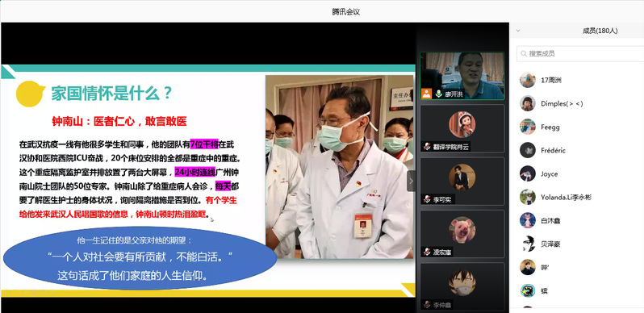Click inside the 搜索成员 search field
Screen dimensions: 644x313
(x=580, y=54)
